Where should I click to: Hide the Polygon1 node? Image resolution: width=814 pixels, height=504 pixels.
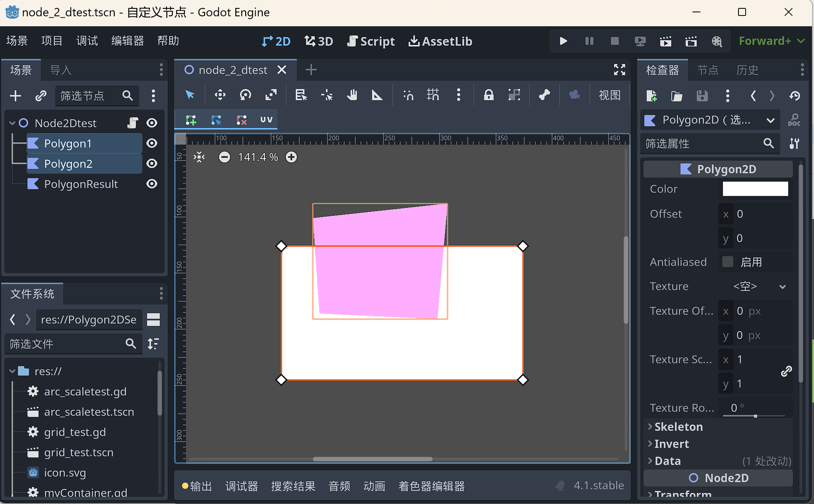pos(152,143)
